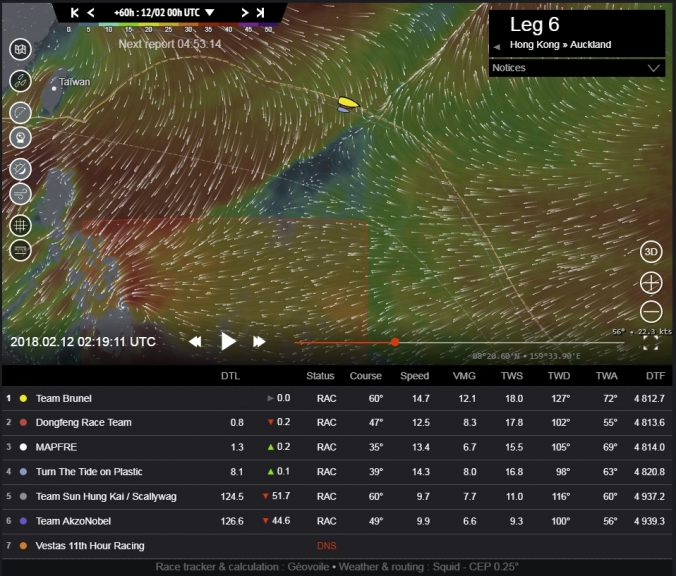This screenshot has height=576, width=676.
Task: Zoom in on the map
Action: tap(651, 283)
